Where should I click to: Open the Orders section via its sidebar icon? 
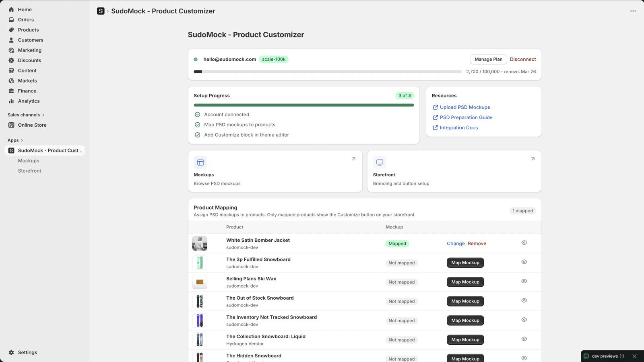[x=11, y=19]
